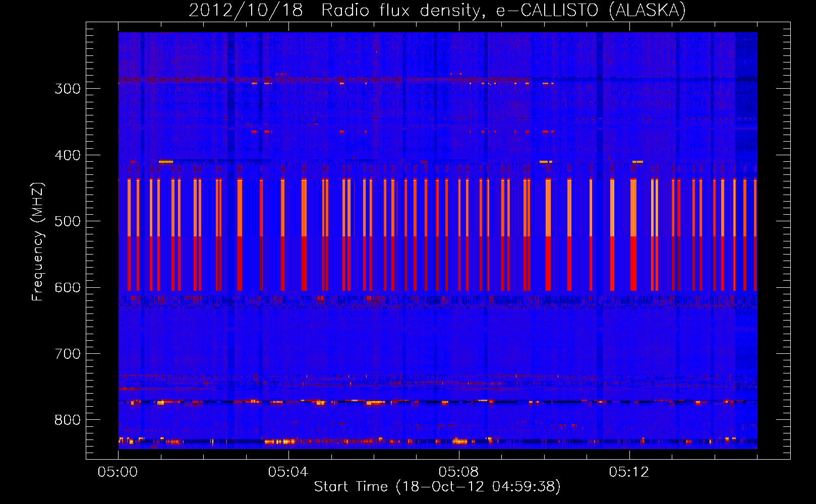Click the 600 frequency tick label
The image size is (816, 504).
click(x=68, y=288)
